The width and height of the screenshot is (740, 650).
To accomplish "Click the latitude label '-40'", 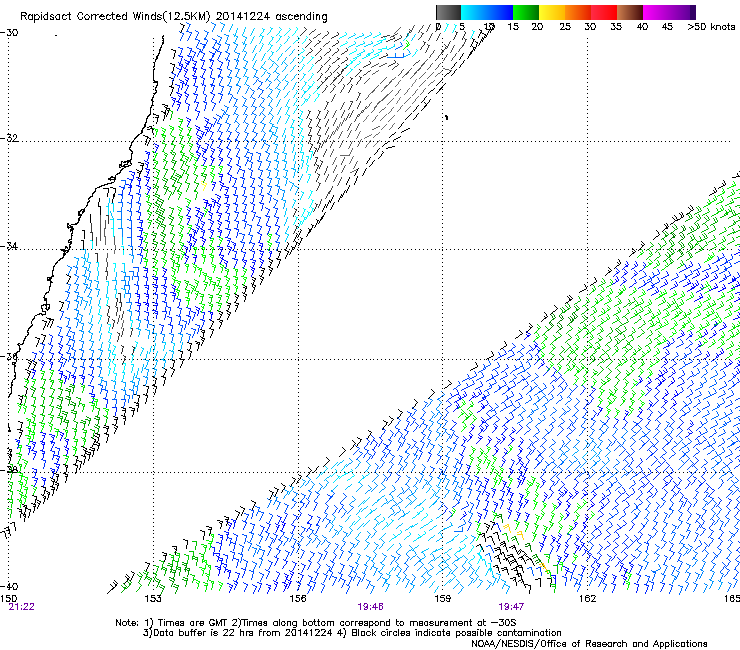I will 9,586.
